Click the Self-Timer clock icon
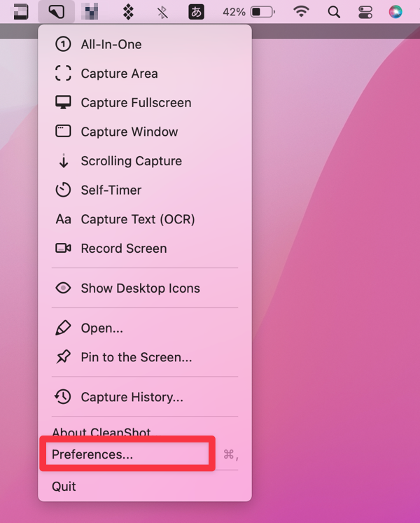This screenshot has width=420, height=523. pos(63,190)
